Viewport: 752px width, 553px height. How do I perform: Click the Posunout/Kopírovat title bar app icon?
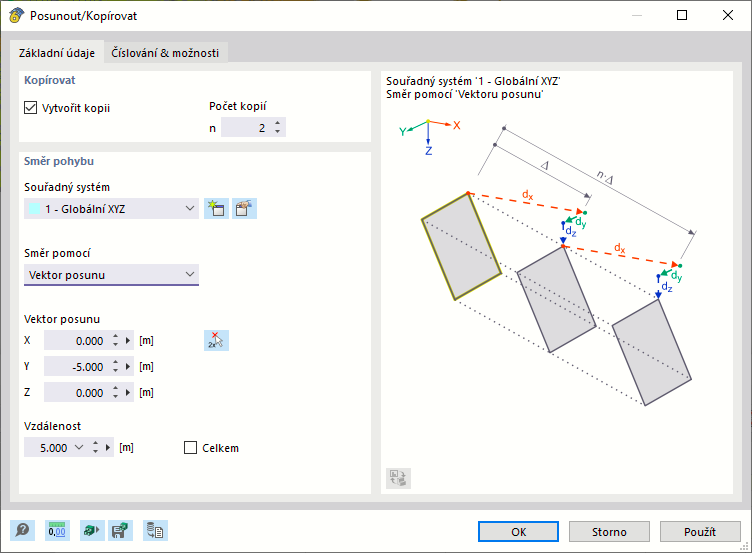click(16, 15)
